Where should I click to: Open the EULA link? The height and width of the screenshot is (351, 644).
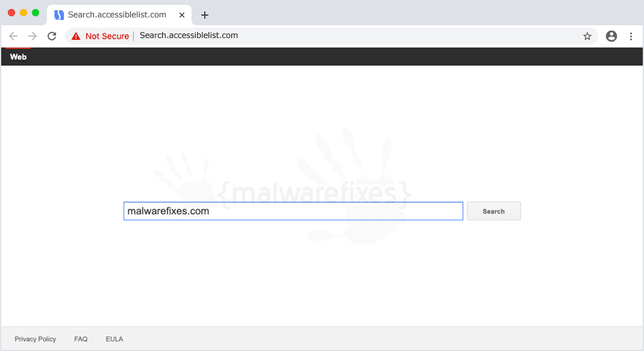click(114, 339)
